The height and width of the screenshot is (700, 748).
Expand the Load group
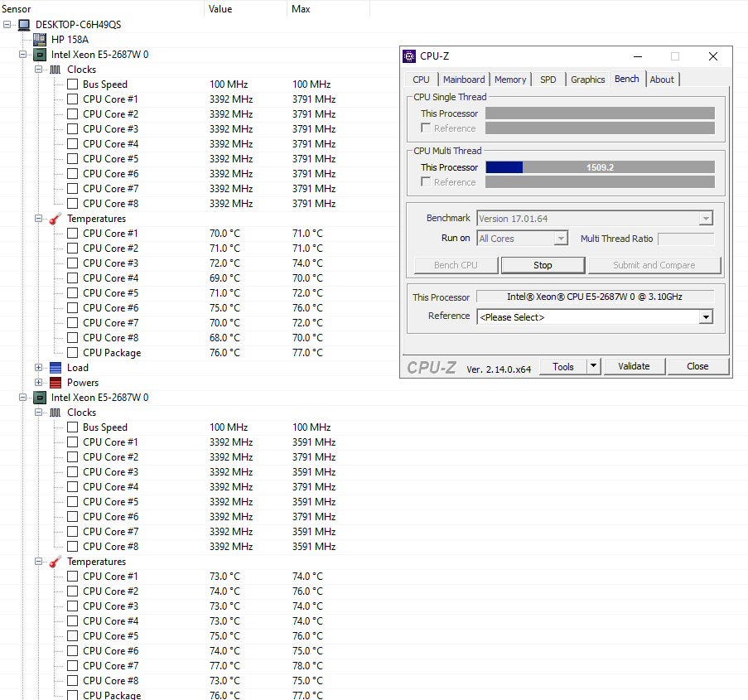click(39, 368)
